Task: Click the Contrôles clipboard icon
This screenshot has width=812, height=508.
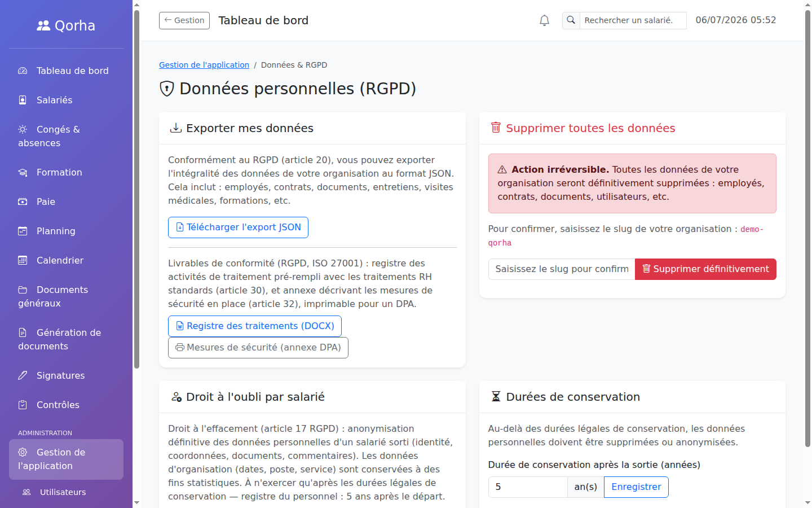Action: pos(23,405)
